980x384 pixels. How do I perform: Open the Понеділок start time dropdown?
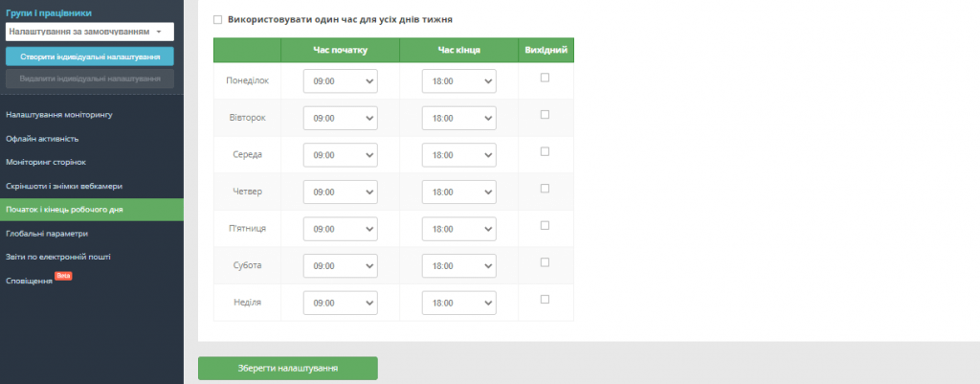[340, 81]
